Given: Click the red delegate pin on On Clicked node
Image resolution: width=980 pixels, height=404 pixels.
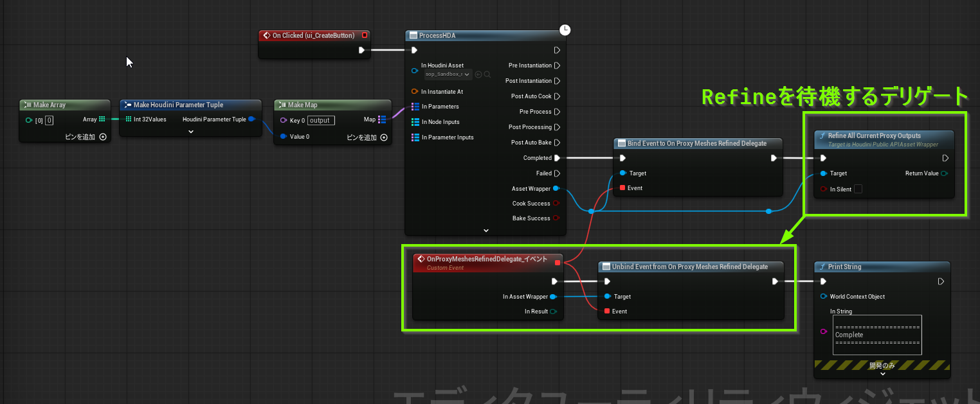Looking at the screenshot, I should tap(365, 35).
